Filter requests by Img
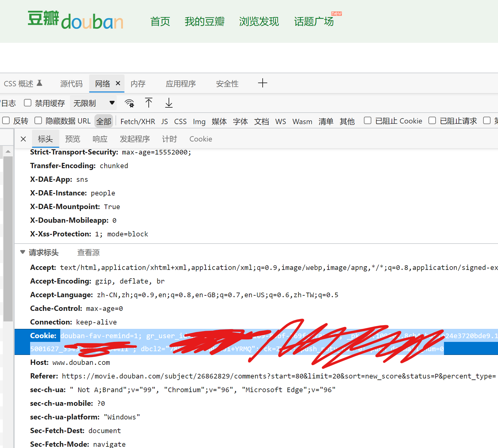Viewport: 498px width, 448px height. [x=199, y=121]
